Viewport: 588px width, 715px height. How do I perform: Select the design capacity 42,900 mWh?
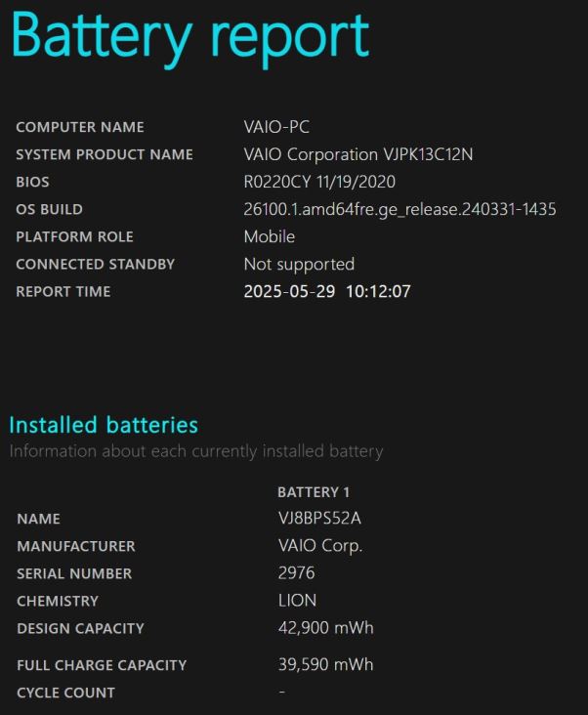click(326, 628)
